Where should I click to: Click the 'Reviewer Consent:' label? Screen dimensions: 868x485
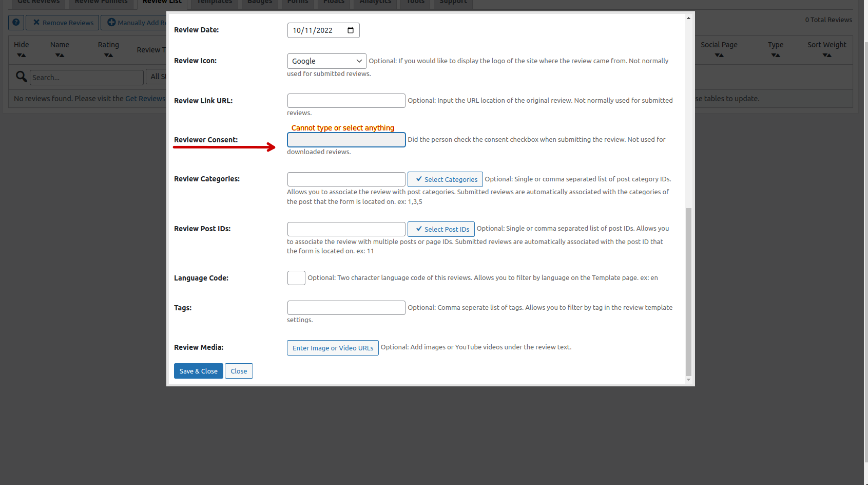pyautogui.click(x=206, y=140)
